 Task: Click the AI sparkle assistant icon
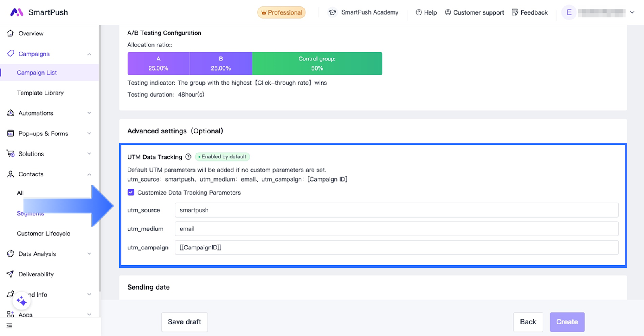point(22,301)
